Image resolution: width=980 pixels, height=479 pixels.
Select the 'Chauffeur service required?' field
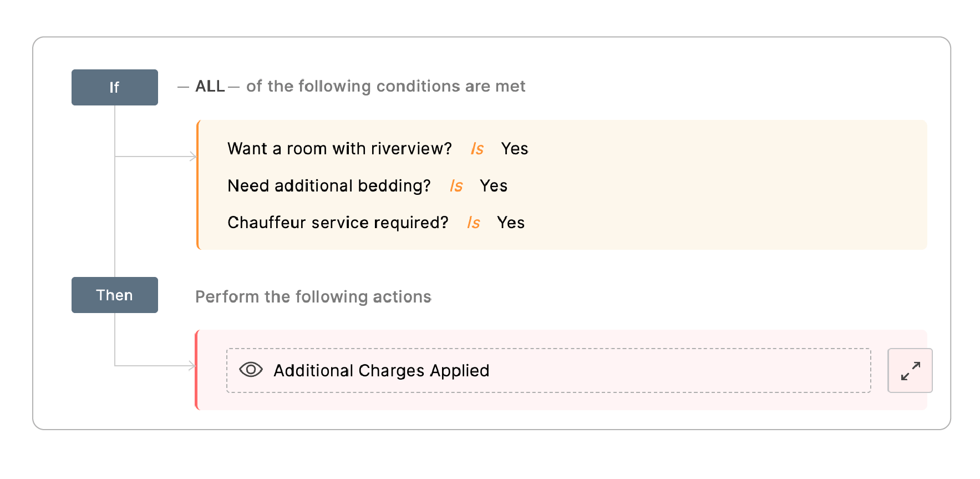tap(338, 223)
